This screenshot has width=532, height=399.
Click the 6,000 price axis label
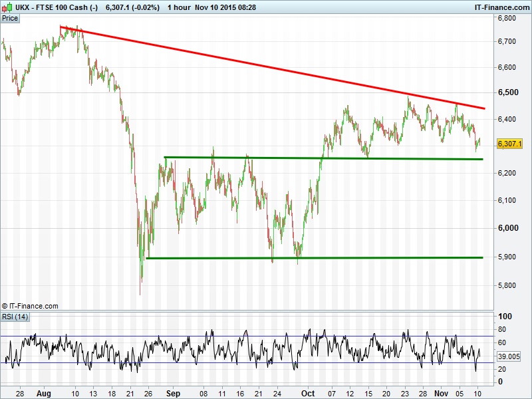pos(507,228)
